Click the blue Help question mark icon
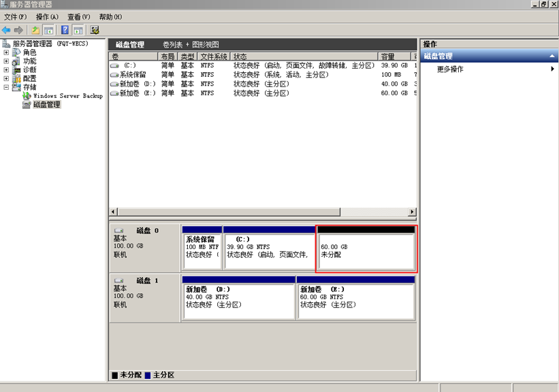Image resolution: width=559 pixels, height=392 pixels. pos(65,30)
